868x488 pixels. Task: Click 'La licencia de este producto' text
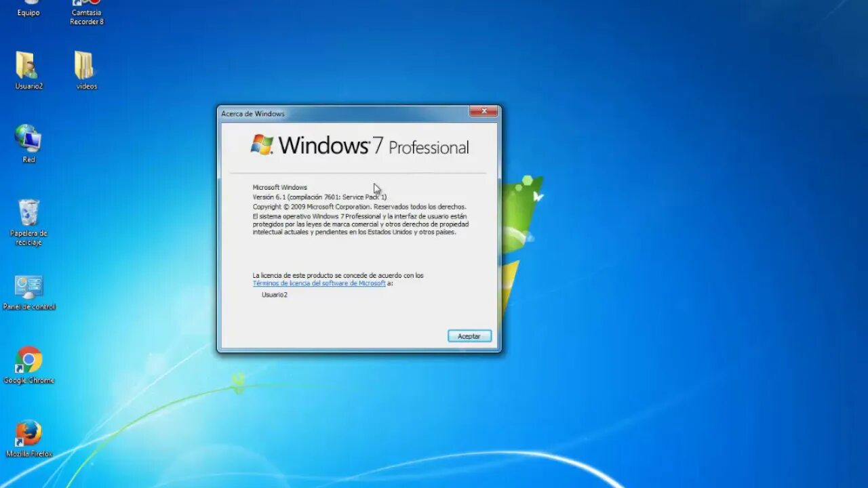[x=338, y=276]
